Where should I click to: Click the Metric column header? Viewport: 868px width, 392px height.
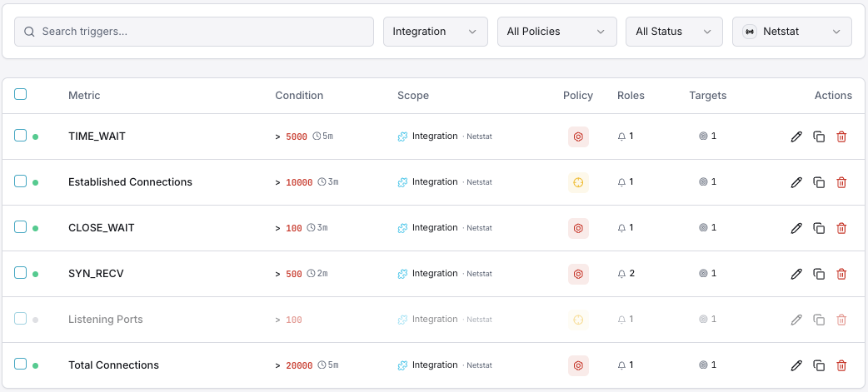pos(84,96)
